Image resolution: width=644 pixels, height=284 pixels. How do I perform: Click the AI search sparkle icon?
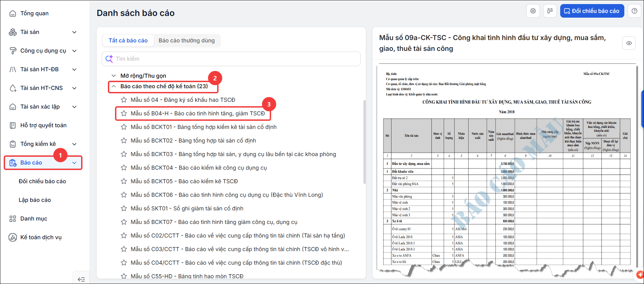click(x=109, y=59)
